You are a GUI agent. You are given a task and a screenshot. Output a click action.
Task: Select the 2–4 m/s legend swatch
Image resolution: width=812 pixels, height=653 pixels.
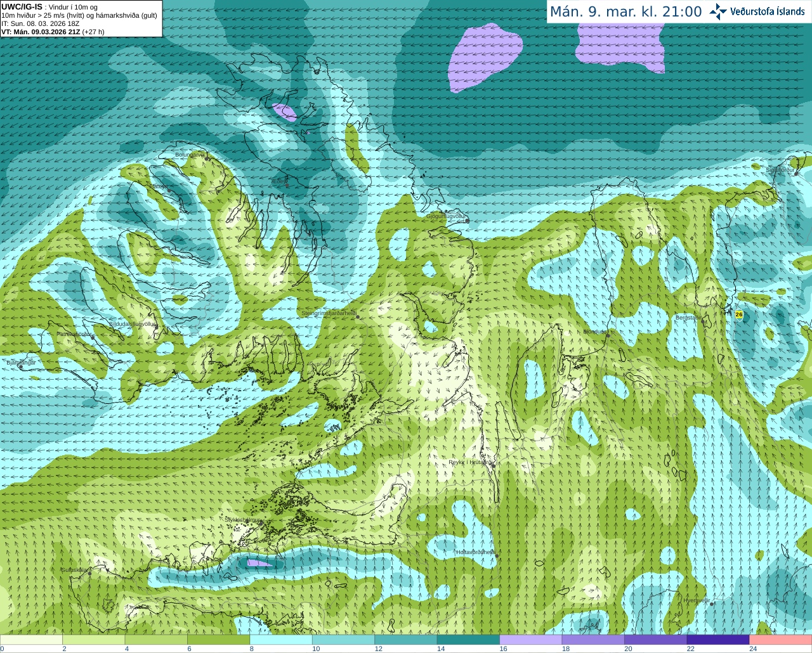94,640
